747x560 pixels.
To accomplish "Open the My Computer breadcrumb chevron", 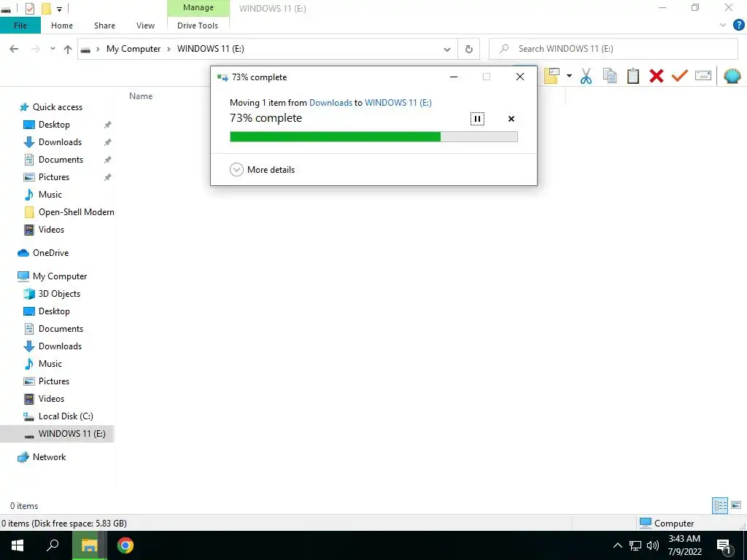I will click(x=169, y=49).
